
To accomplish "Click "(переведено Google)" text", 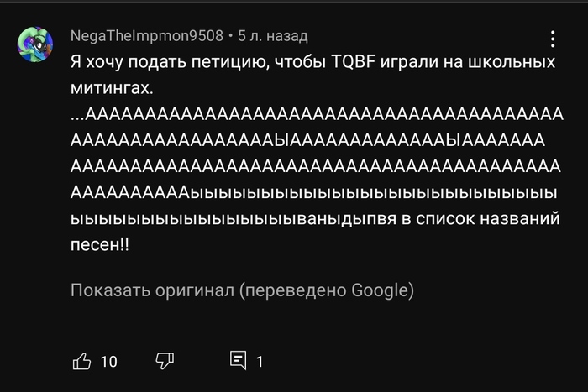I will 327,291.
